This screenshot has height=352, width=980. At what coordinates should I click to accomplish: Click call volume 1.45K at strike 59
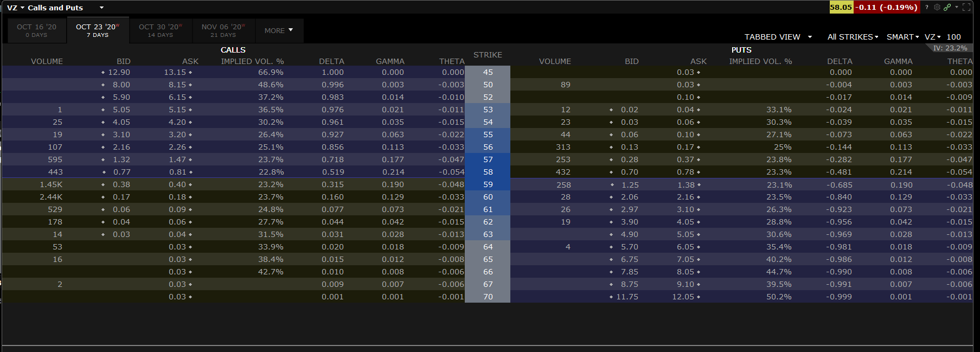click(51, 184)
